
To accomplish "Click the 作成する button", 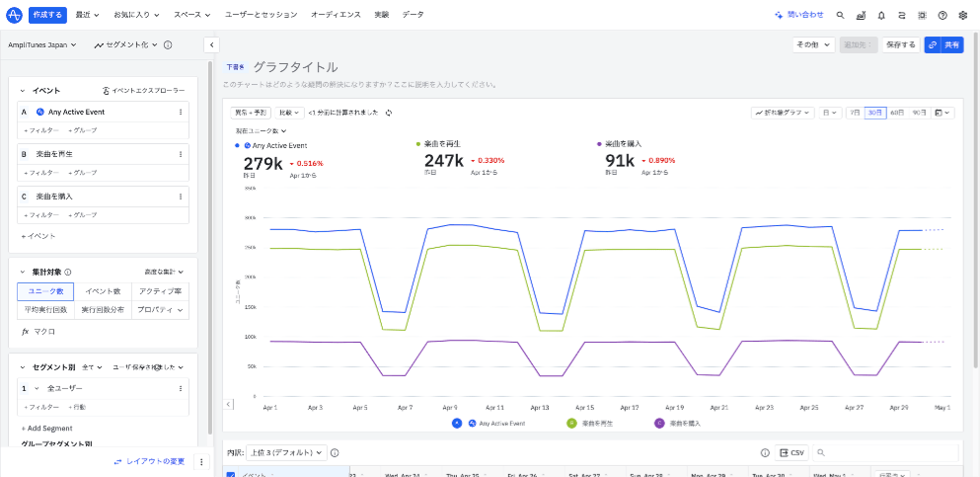I will (47, 15).
